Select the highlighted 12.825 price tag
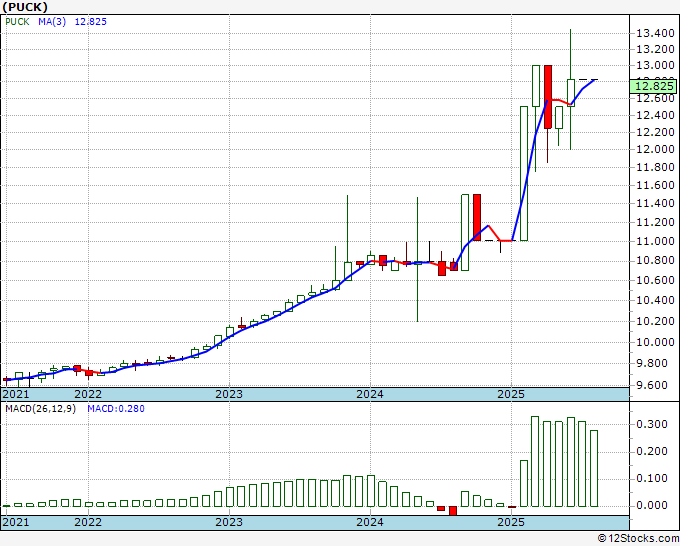The width and height of the screenshot is (680, 546). tap(653, 87)
